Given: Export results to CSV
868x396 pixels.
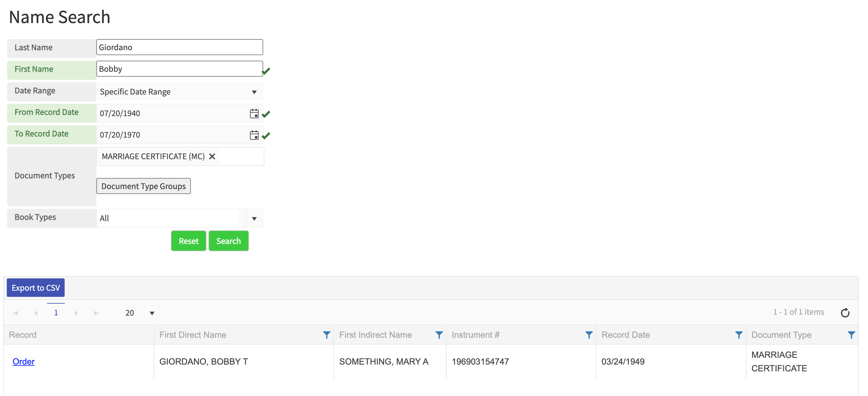Looking at the screenshot, I should [36, 288].
